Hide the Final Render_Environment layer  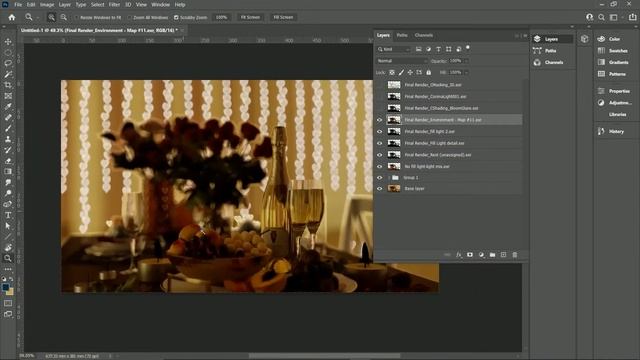(380, 120)
